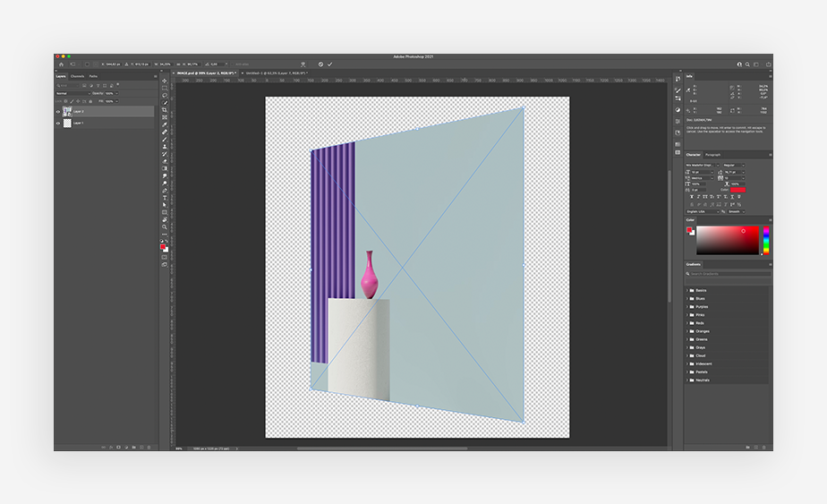Toggle warp mode icon in options bar

pos(303,64)
